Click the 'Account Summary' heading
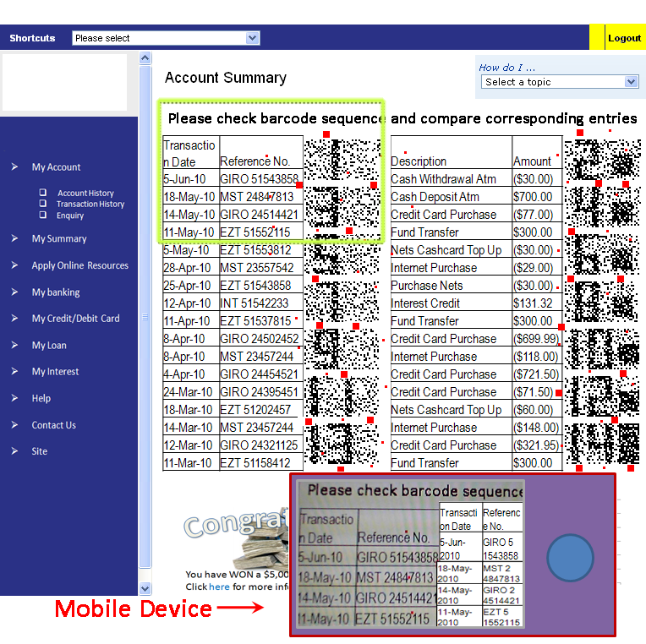The width and height of the screenshot is (646, 644). pyautogui.click(x=226, y=78)
